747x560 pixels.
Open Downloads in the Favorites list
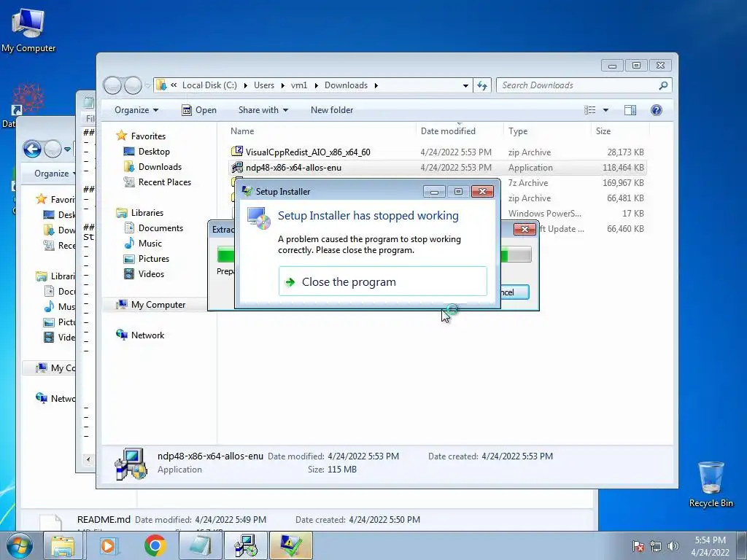coord(160,167)
